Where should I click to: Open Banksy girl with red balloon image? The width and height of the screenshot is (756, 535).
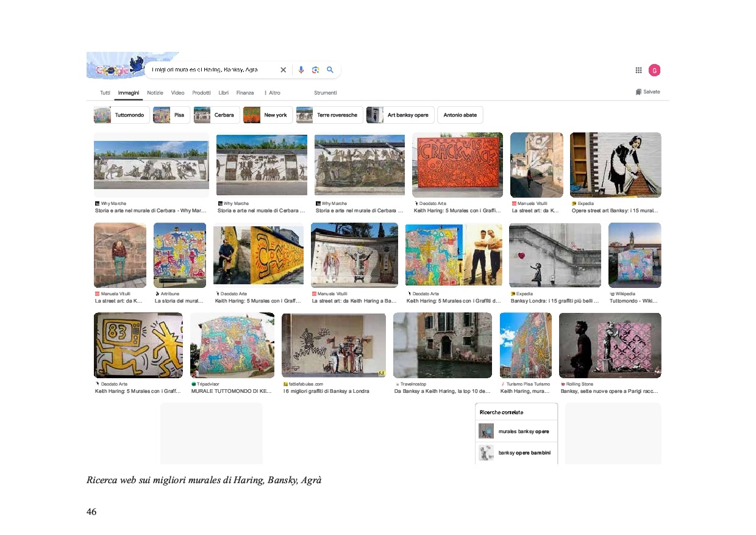click(x=555, y=255)
